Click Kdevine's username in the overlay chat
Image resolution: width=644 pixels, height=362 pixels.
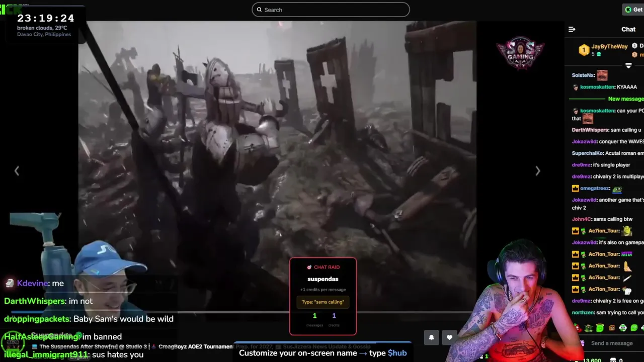click(x=33, y=283)
